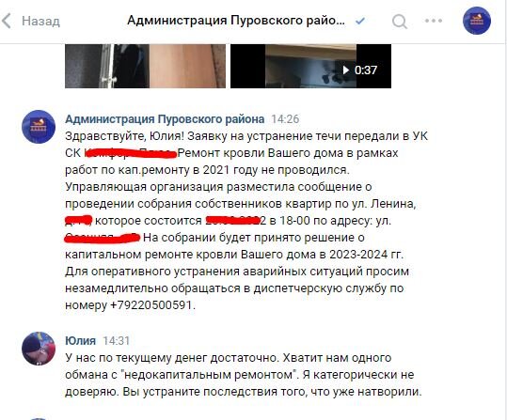Open the left photo attachment thumbnail

(x=145, y=66)
